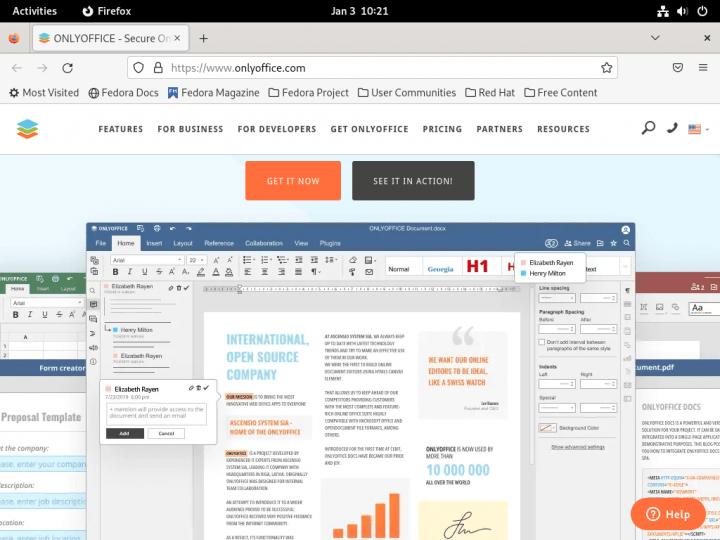Bookmark this page with the star icon
The width and height of the screenshot is (720, 540).
pyautogui.click(x=606, y=68)
